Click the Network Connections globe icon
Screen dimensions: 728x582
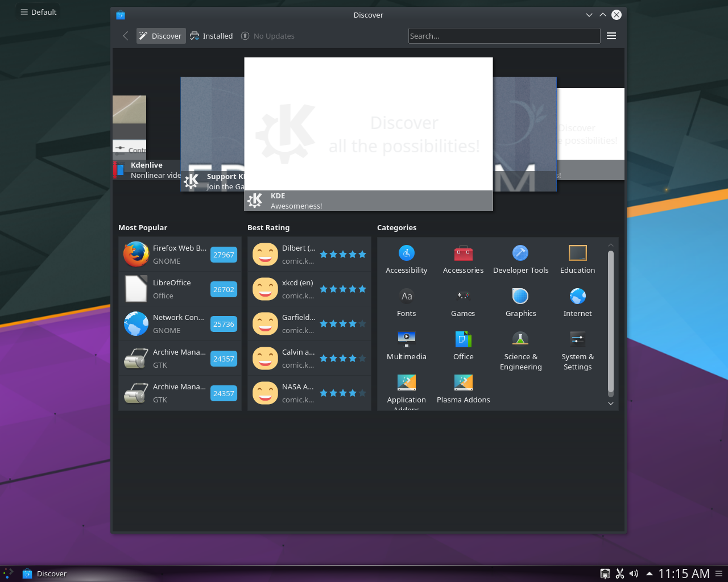136,324
